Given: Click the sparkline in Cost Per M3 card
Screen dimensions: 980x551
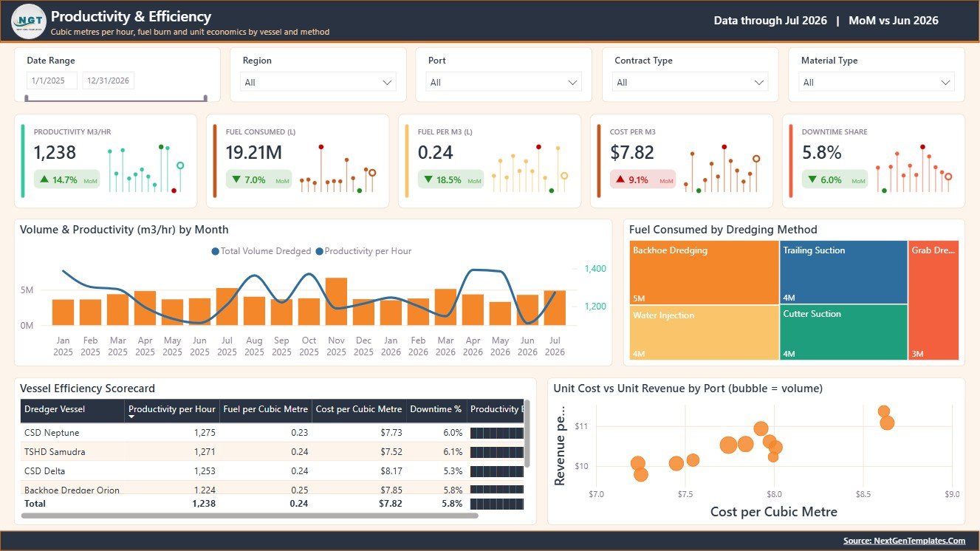Looking at the screenshot, I should click(722, 169).
